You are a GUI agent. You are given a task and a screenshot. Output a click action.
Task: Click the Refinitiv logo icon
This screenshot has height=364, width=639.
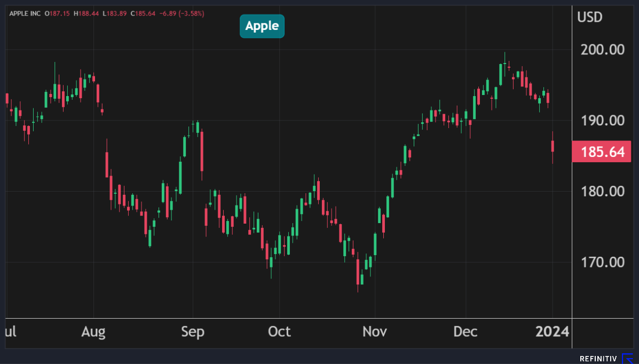[x=628, y=358]
